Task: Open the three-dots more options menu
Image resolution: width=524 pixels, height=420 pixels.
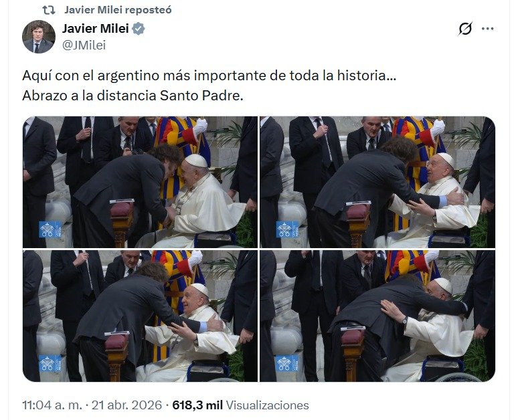Action: [x=488, y=29]
